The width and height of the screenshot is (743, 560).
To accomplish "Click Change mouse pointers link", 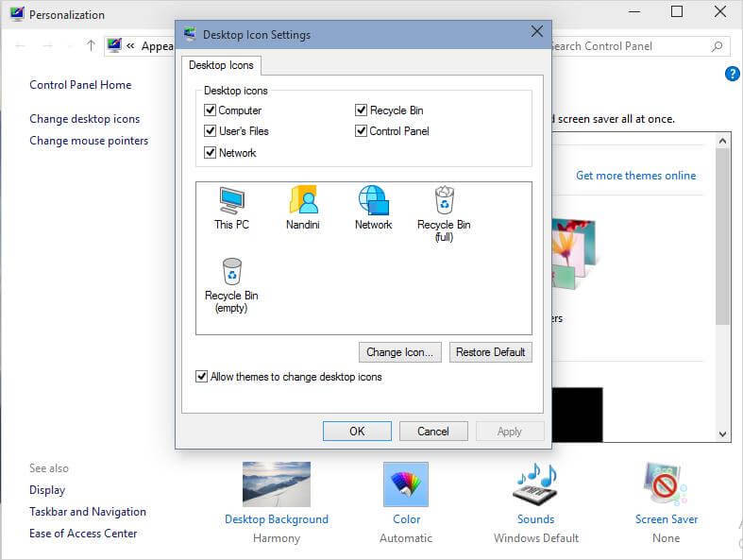I will point(89,141).
